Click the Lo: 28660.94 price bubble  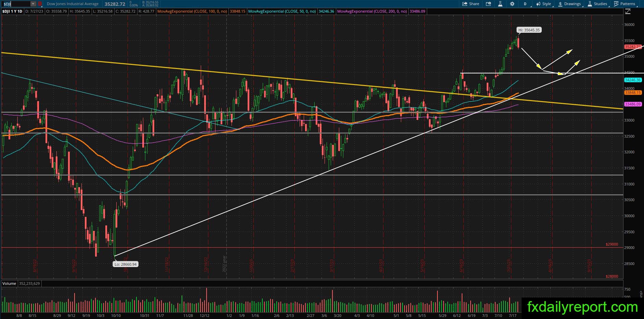pos(126,264)
